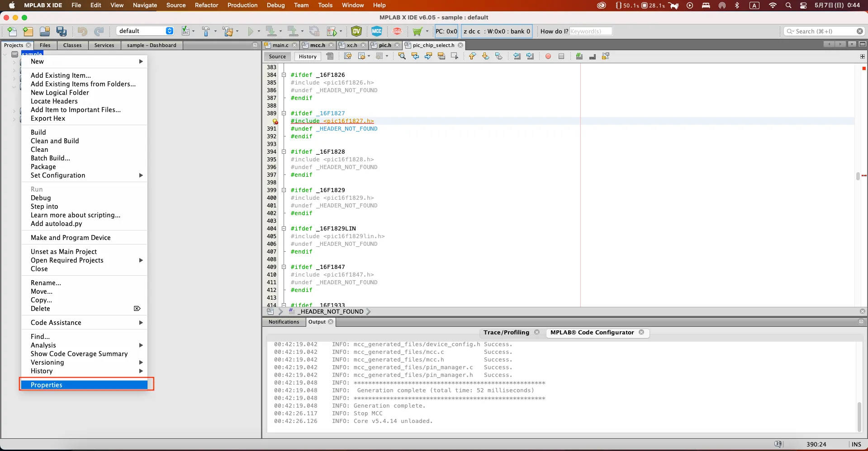The width and height of the screenshot is (868, 451).
Task: Switch editor to Source view
Action: point(277,56)
